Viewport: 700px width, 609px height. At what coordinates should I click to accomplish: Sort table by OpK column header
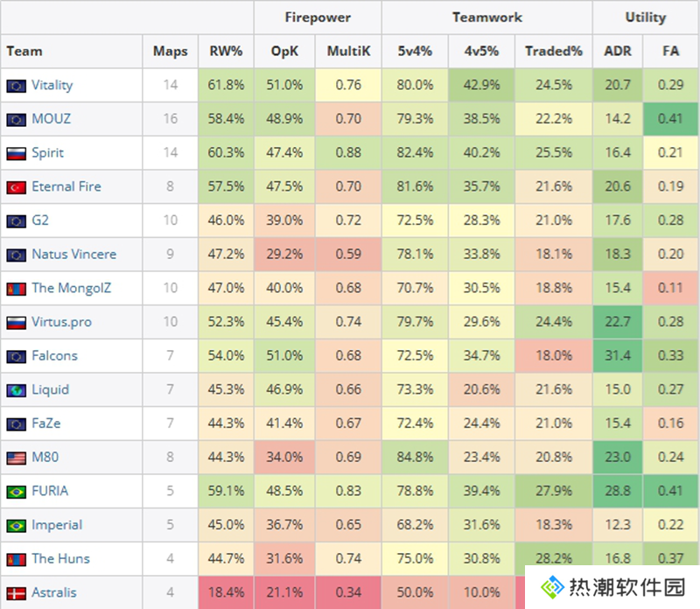pos(285,52)
